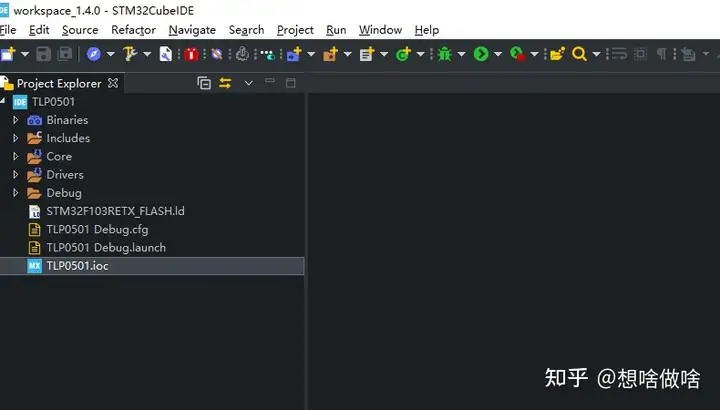
Task: Select TLP0501 Debug.cfg file
Action: pos(97,230)
